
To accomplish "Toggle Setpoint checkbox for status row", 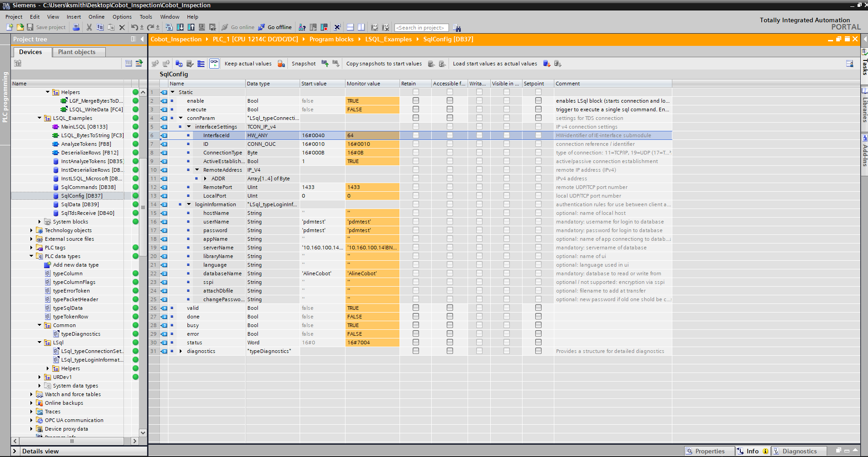I will (x=538, y=343).
